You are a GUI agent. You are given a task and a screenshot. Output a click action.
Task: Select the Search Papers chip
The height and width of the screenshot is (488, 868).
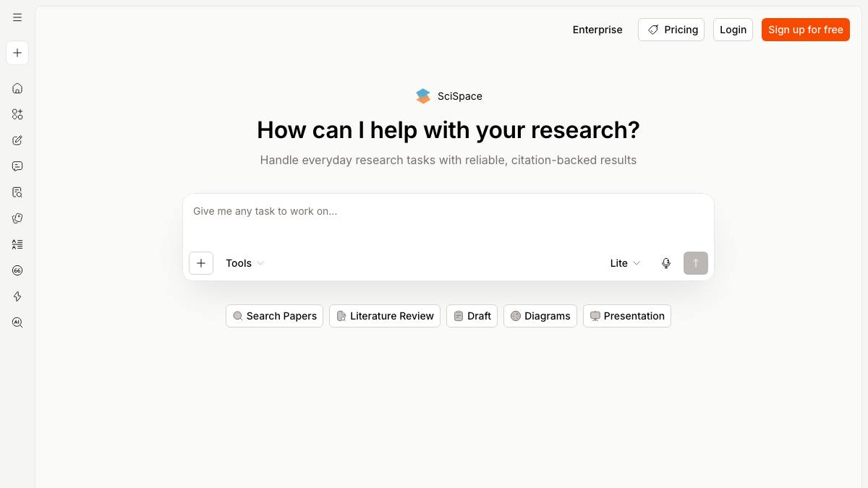click(274, 316)
